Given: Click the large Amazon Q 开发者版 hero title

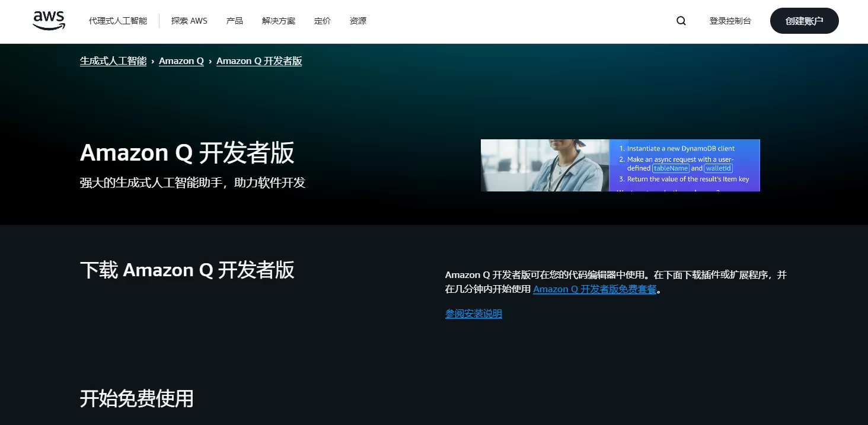Looking at the screenshot, I should [x=187, y=153].
